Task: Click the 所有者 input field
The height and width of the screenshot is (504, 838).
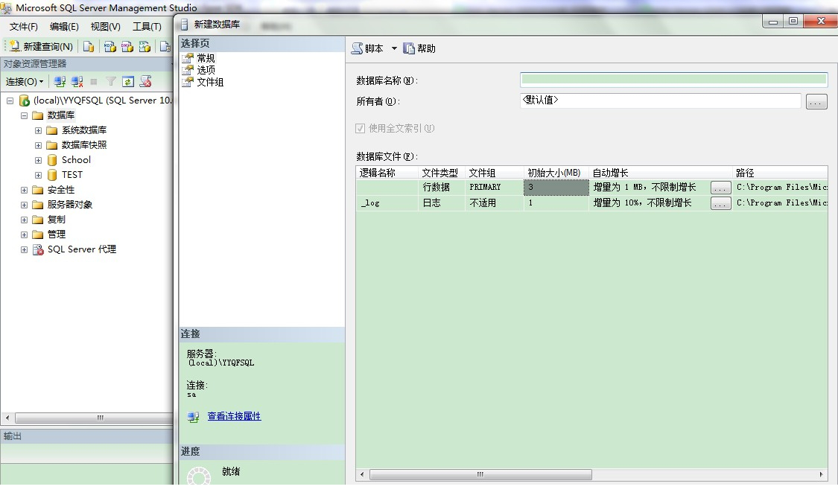Action: 661,101
